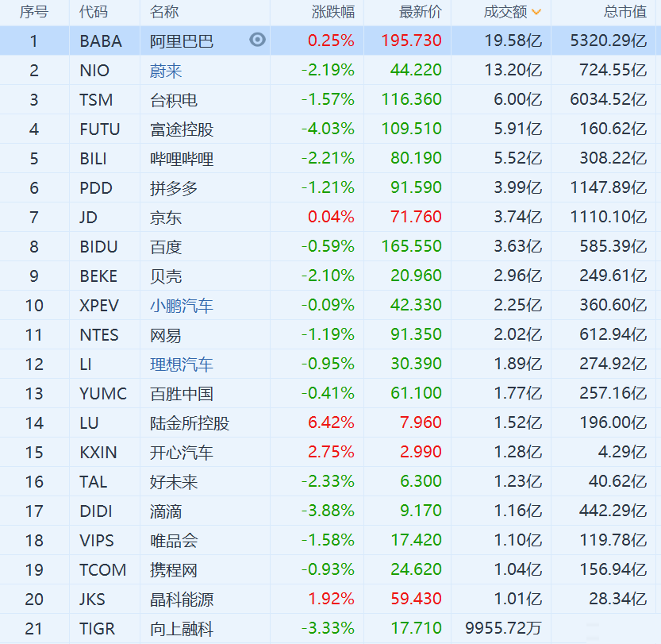Screen dimensions: 661x644
Task: Click the 9955.72万 turnover value
Action: click(504, 628)
